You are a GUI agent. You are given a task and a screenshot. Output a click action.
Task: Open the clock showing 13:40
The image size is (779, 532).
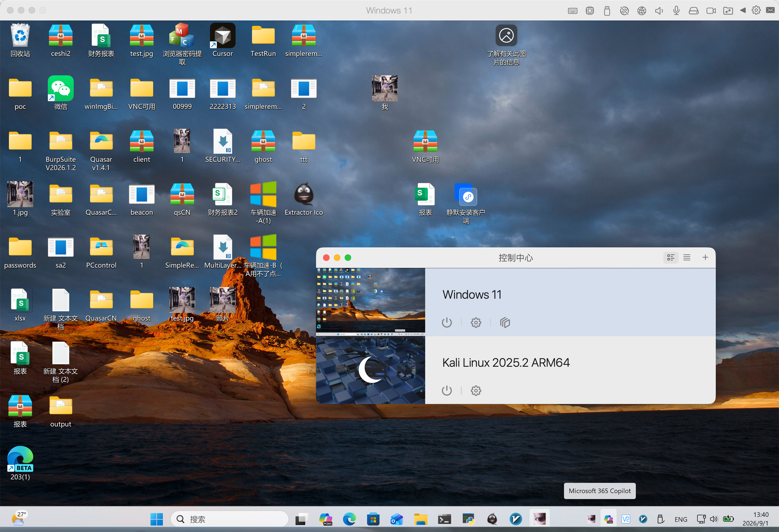point(755,519)
